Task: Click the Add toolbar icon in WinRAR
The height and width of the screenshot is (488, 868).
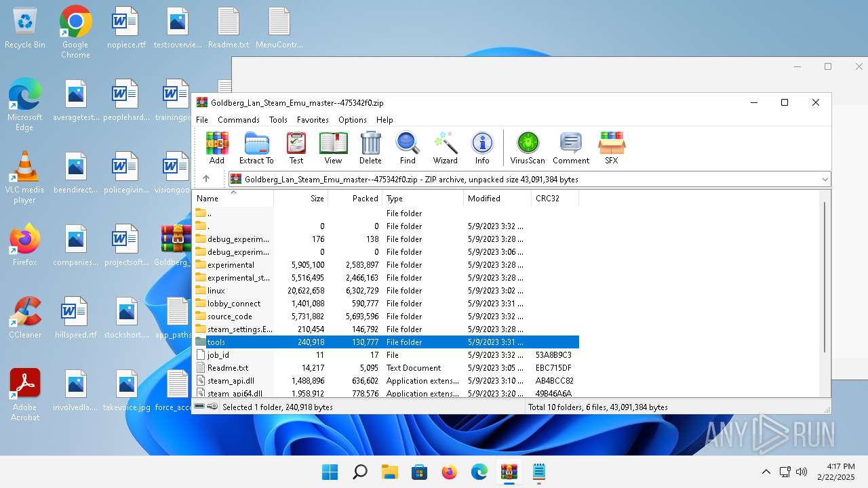Action: [217, 148]
